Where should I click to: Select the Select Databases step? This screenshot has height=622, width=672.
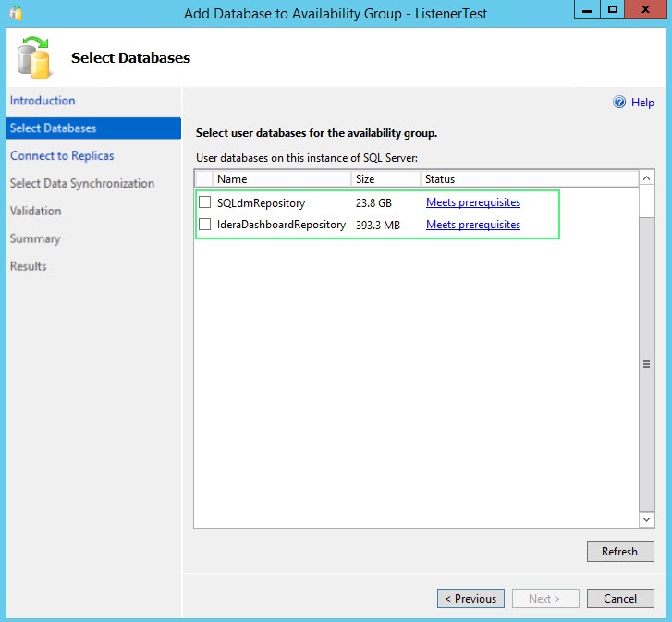click(x=94, y=128)
